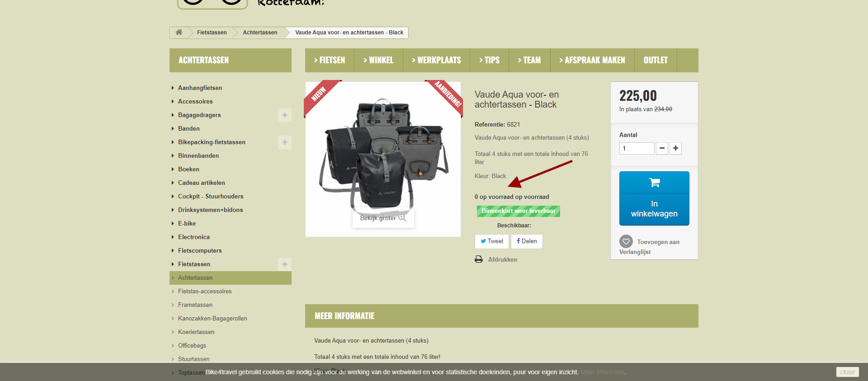The image size is (868, 381).
Task: Open the Bikepacking-fietstassen category link
Action: click(x=212, y=142)
